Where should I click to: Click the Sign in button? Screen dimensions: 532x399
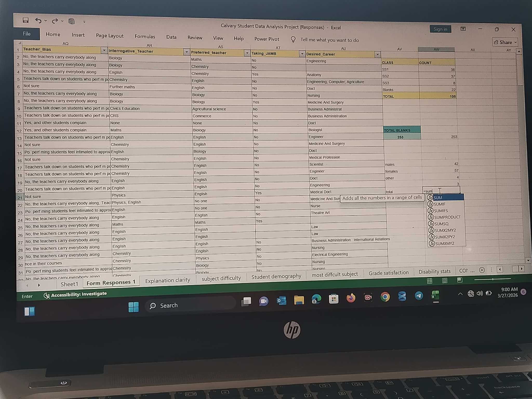[x=440, y=29]
